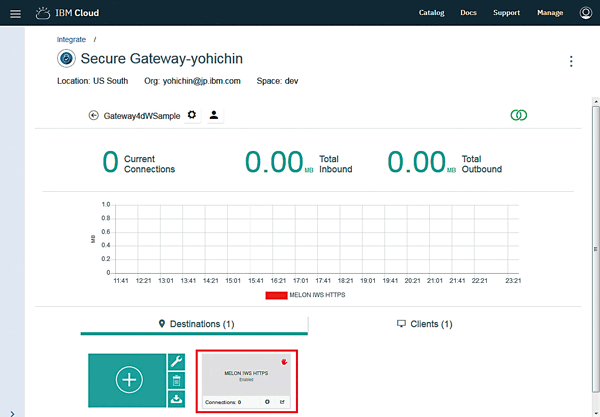Switch to the Destinations (1) tab

(194, 324)
